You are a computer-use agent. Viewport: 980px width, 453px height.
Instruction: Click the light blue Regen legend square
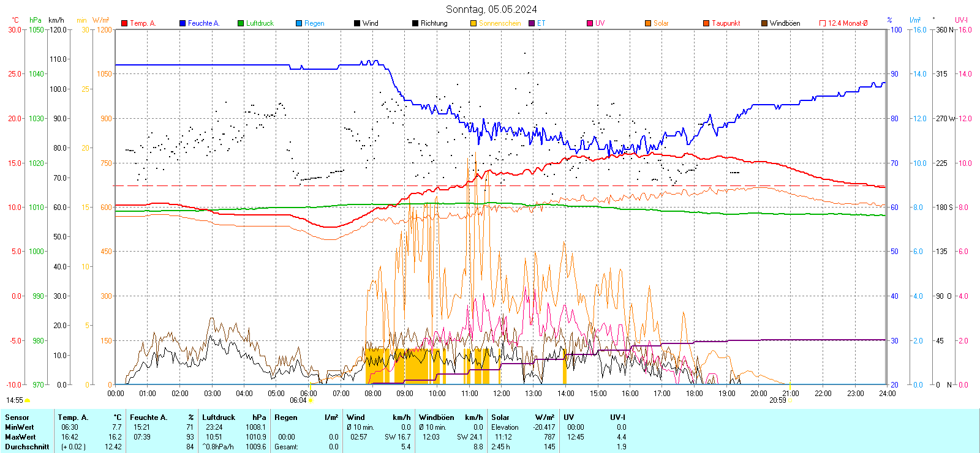299,23
